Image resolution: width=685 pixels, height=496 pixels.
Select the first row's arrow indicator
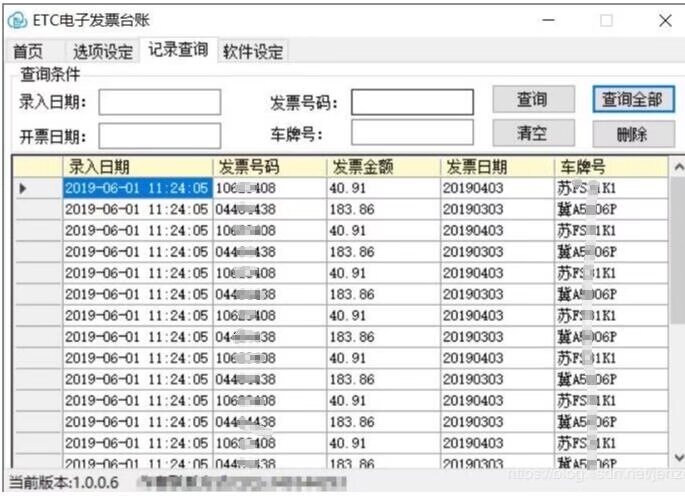[23, 188]
